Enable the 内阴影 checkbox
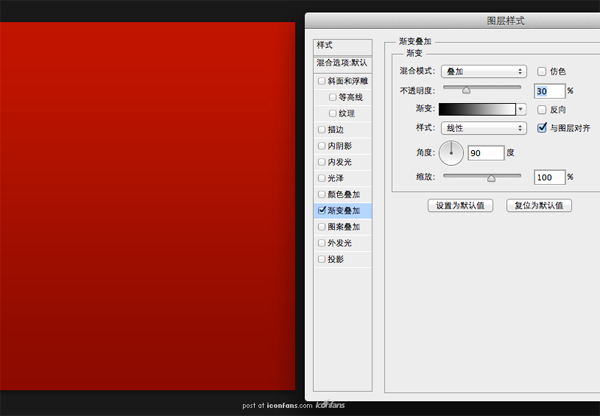This screenshot has width=600, height=416. (x=321, y=146)
